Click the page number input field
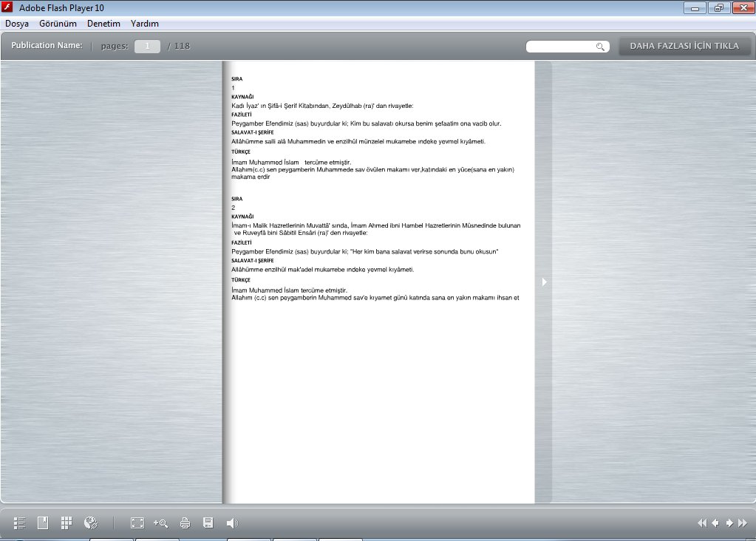The width and height of the screenshot is (756, 541). pyautogui.click(x=147, y=47)
